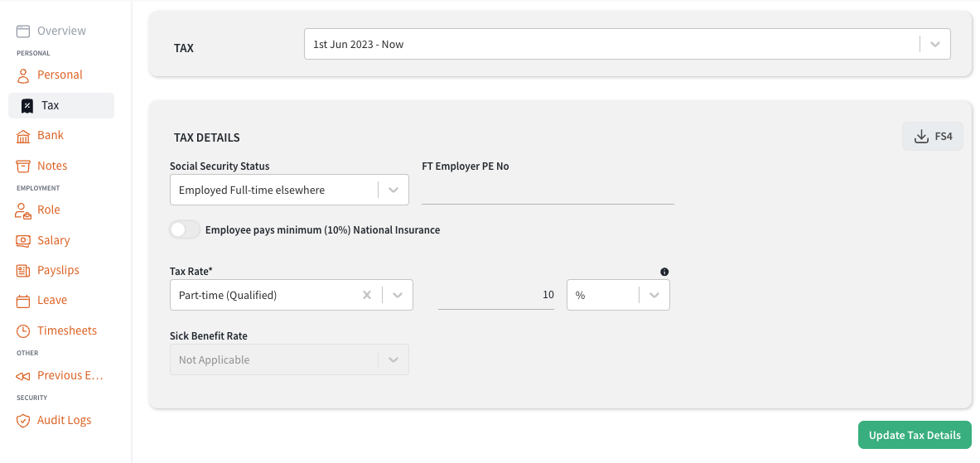Select the Tax menu item
This screenshot has height=463, width=980.
pos(61,105)
